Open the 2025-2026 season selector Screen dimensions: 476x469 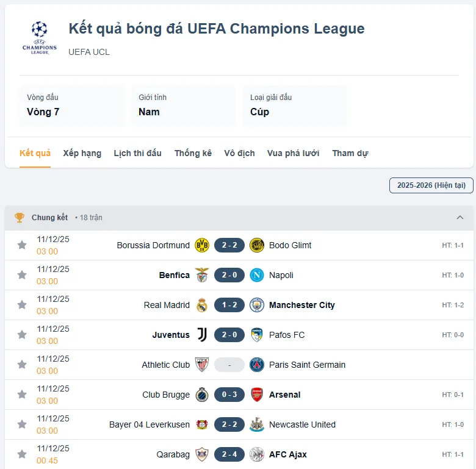[431, 185]
